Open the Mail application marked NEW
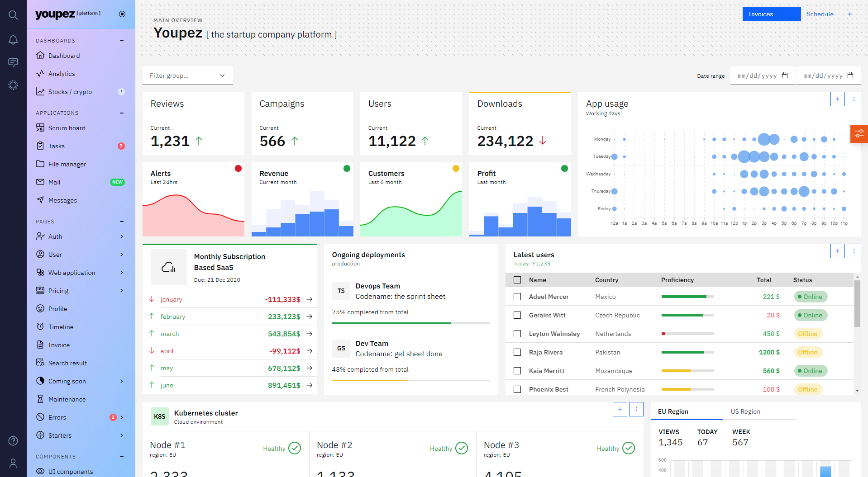This screenshot has height=477, width=868. tap(54, 182)
